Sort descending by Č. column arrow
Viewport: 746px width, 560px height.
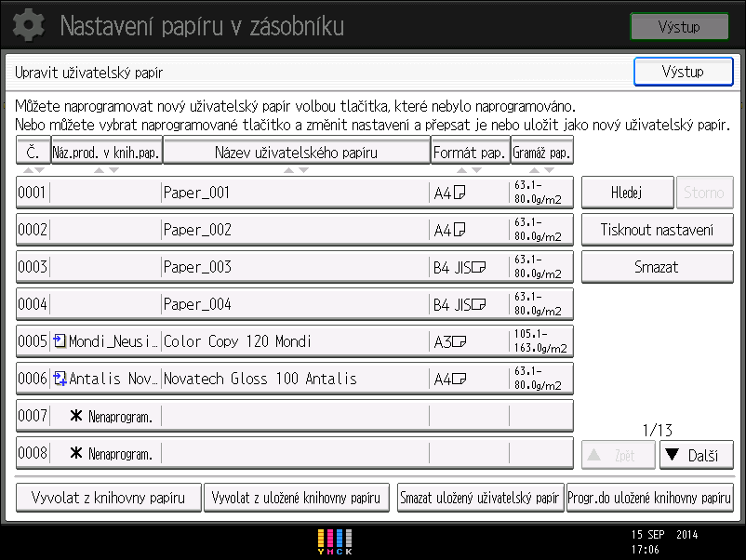(x=39, y=170)
